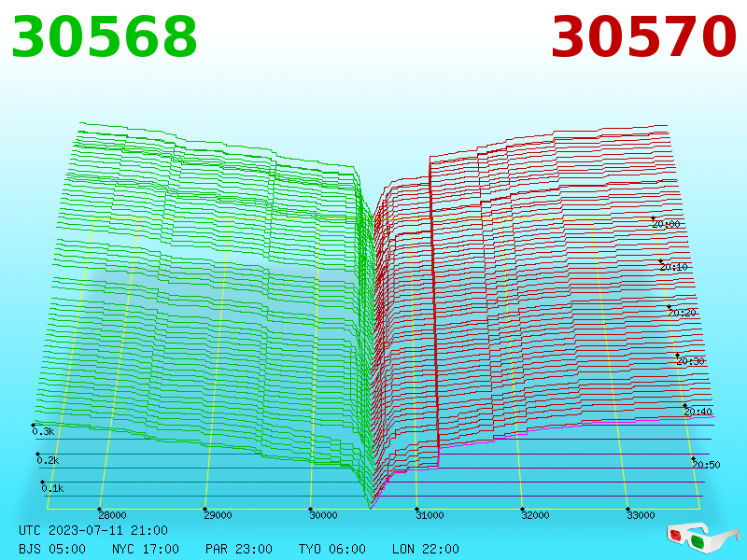Click the TYO 06:00 time label
Viewport: 747px width, 560px height.
[x=332, y=549]
